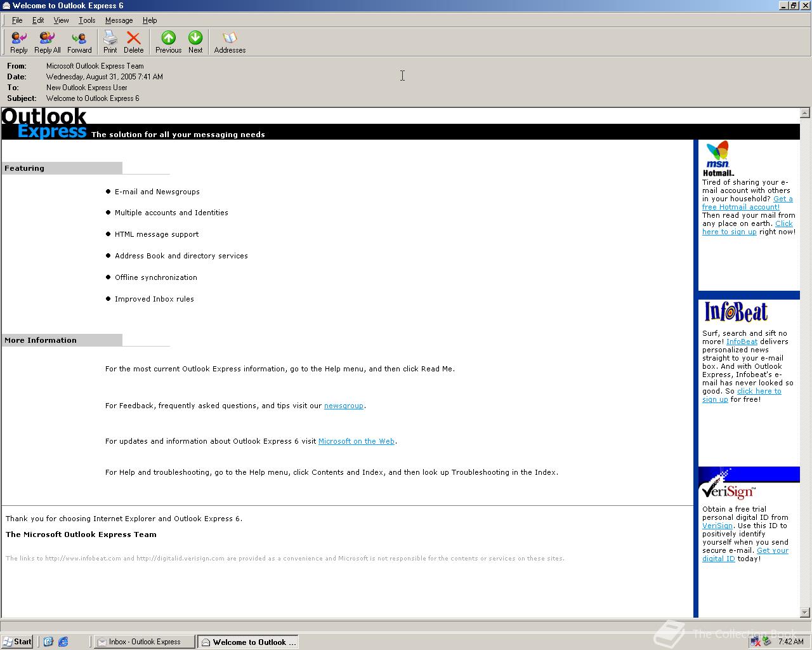Click the second system tray icon next to clock
This screenshot has height=650, width=812.
point(767,642)
